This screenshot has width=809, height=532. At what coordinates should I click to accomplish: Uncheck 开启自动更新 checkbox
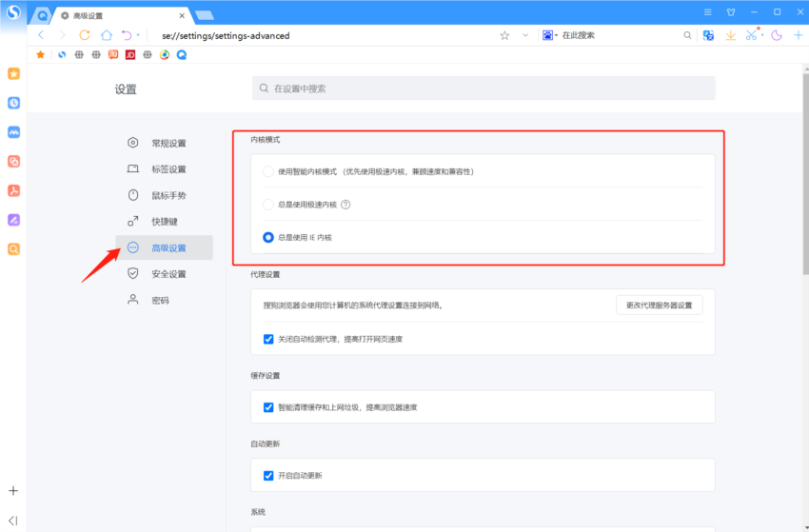(x=268, y=476)
